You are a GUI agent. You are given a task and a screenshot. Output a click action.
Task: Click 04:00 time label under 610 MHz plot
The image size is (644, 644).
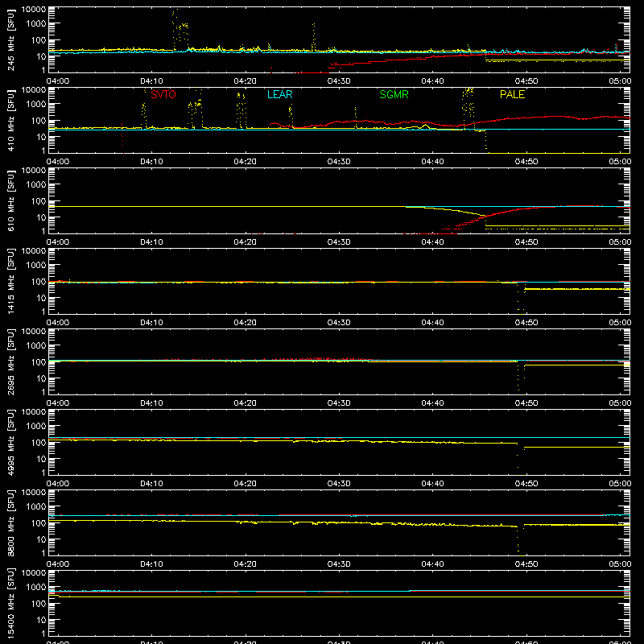pyautogui.click(x=58, y=242)
